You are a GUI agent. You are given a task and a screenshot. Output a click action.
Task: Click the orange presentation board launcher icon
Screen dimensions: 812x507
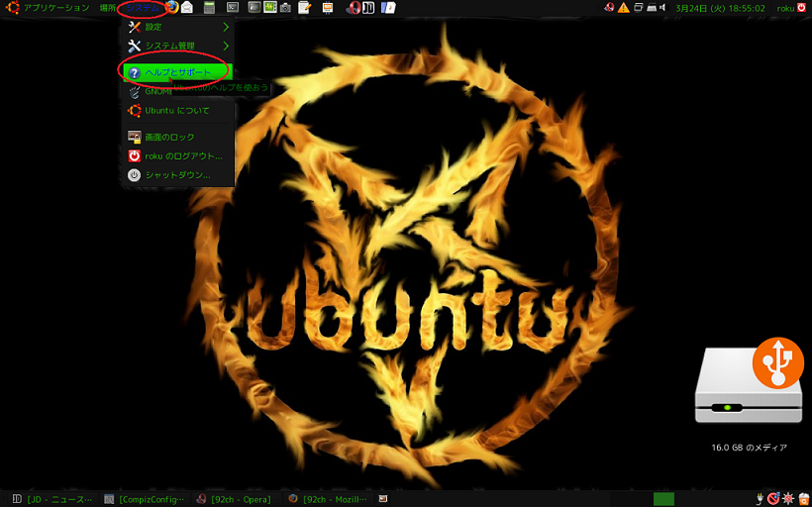click(x=328, y=8)
